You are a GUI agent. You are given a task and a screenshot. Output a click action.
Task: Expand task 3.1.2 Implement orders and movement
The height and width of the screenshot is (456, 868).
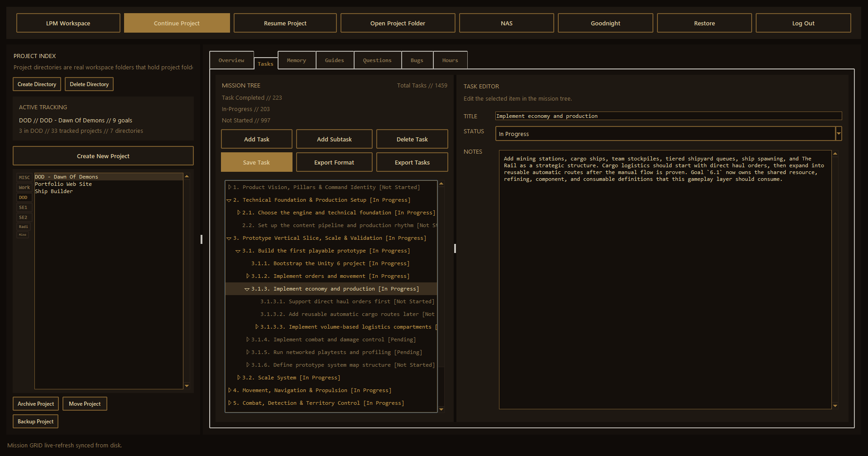click(248, 276)
